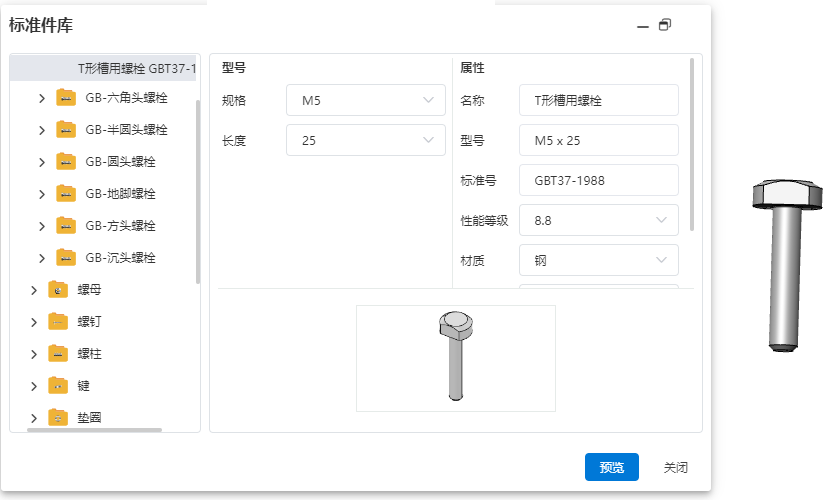Expand the GB-沉头螺栓 tree node
This screenshot has height=500, width=827.
pos(42,258)
